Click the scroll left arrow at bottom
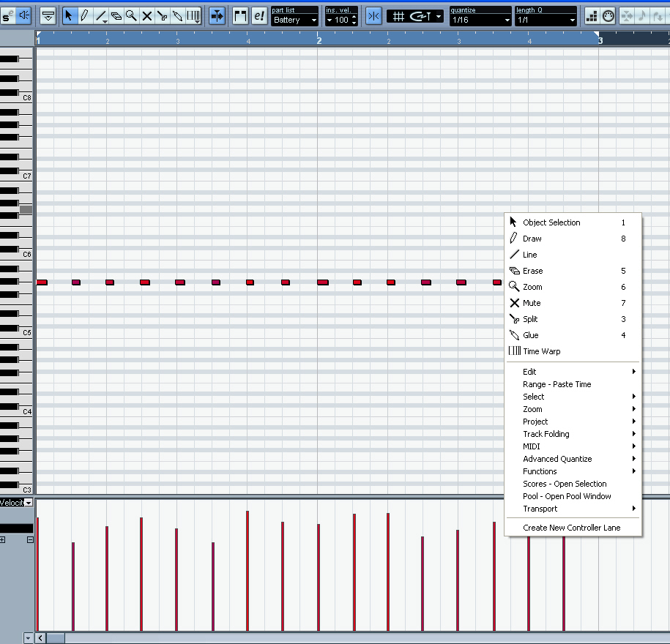 [x=40, y=638]
